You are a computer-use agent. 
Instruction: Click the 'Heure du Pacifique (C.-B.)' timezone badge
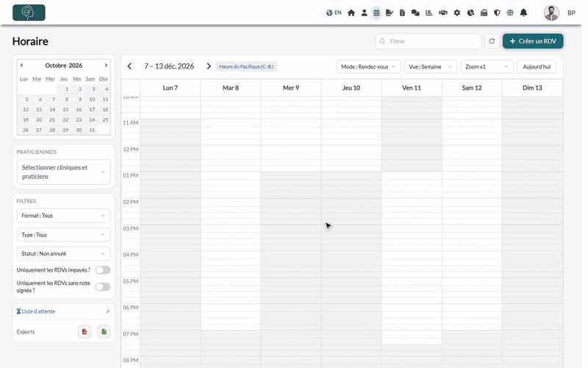click(246, 66)
